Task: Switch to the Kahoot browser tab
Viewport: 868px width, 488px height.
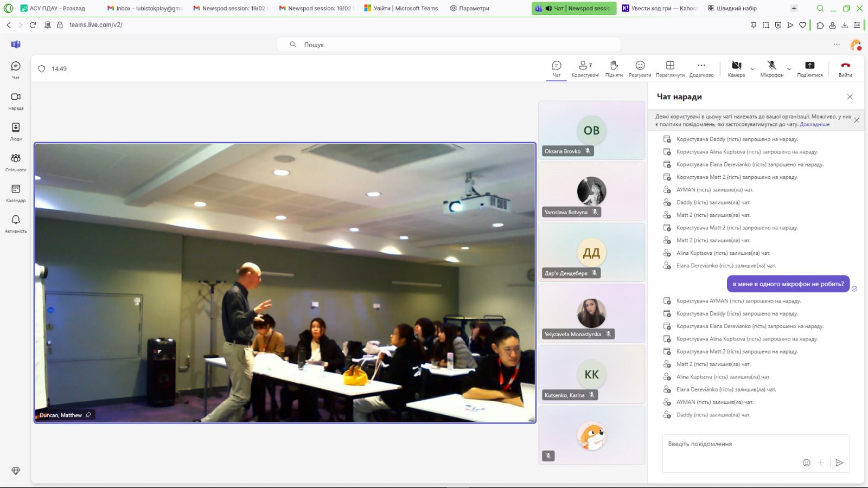Action: (660, 8)
